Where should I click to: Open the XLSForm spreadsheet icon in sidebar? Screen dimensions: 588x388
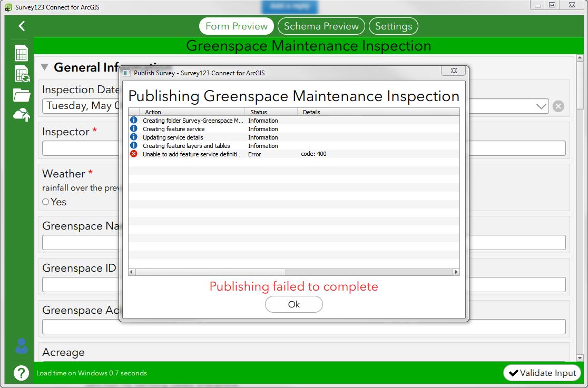22,53
